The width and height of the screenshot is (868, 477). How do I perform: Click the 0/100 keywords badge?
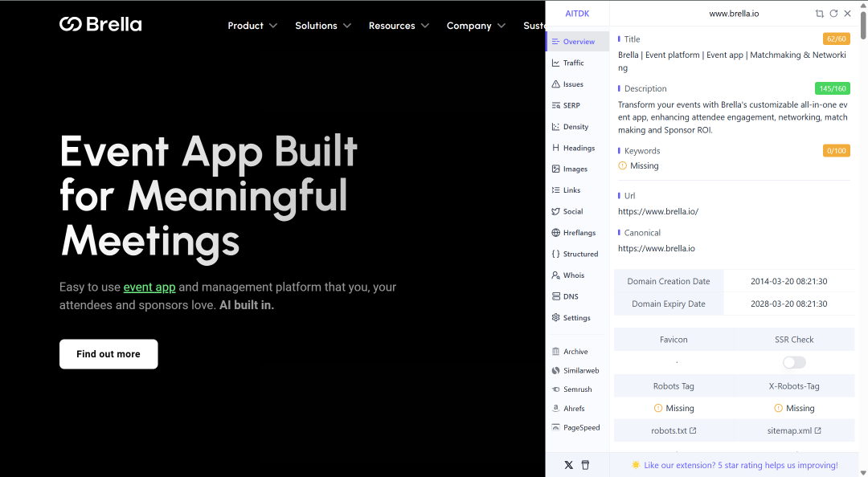click(x=837, y=150)
